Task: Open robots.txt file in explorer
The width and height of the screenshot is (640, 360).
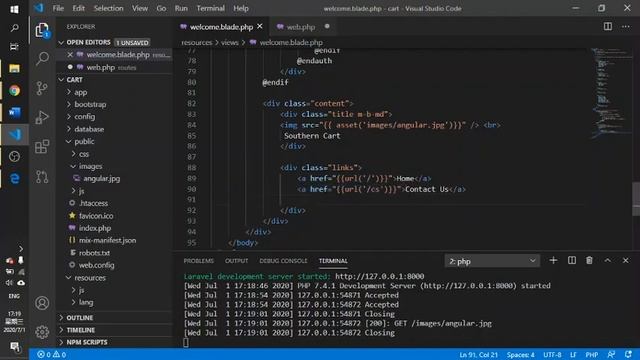Action: pos(94,253)
